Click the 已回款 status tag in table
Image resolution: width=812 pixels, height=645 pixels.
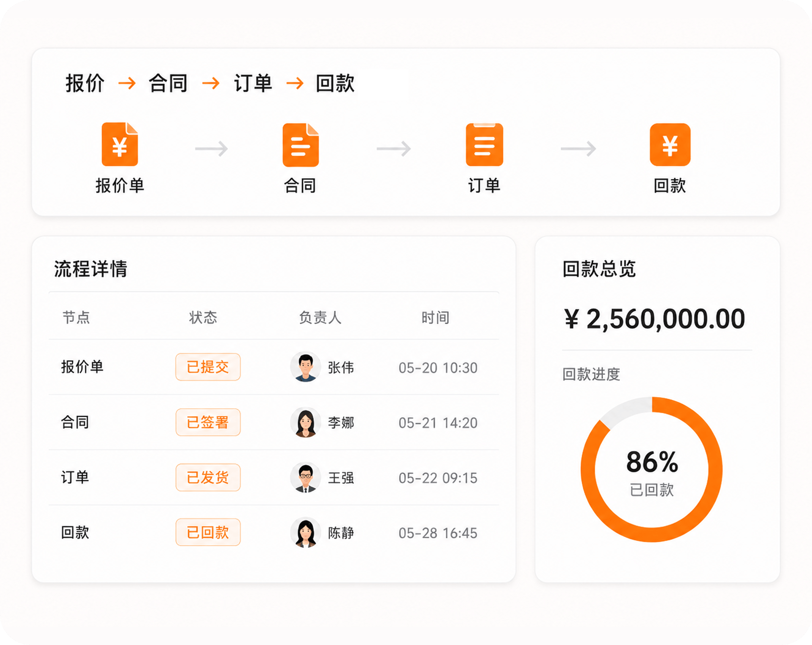(208, 532)
